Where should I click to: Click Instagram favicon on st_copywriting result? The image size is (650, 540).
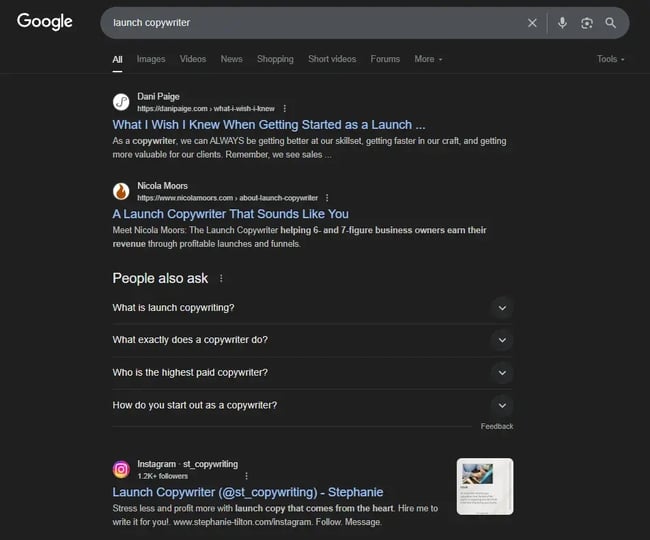(121, 469)
